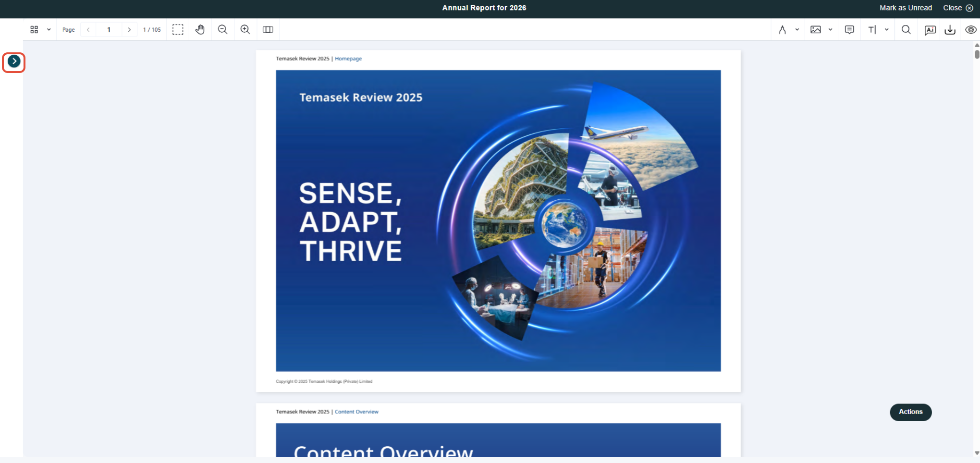Select the marquee selection tool
The height and width of the screenshot is (463, 980).
point(178,30)
